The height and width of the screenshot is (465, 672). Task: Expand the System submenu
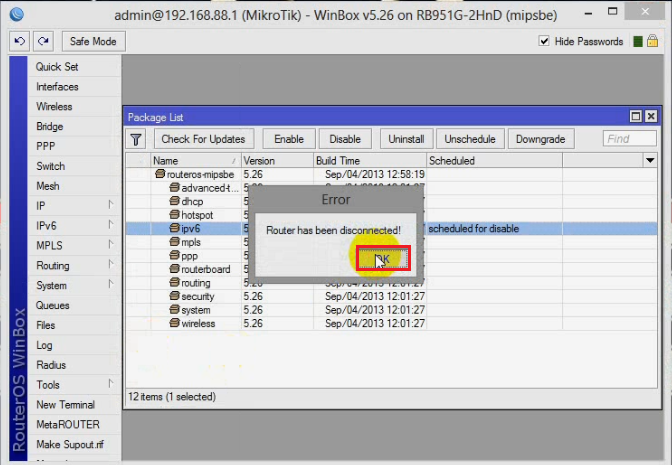pyautogui.click(x=111, y=284)
